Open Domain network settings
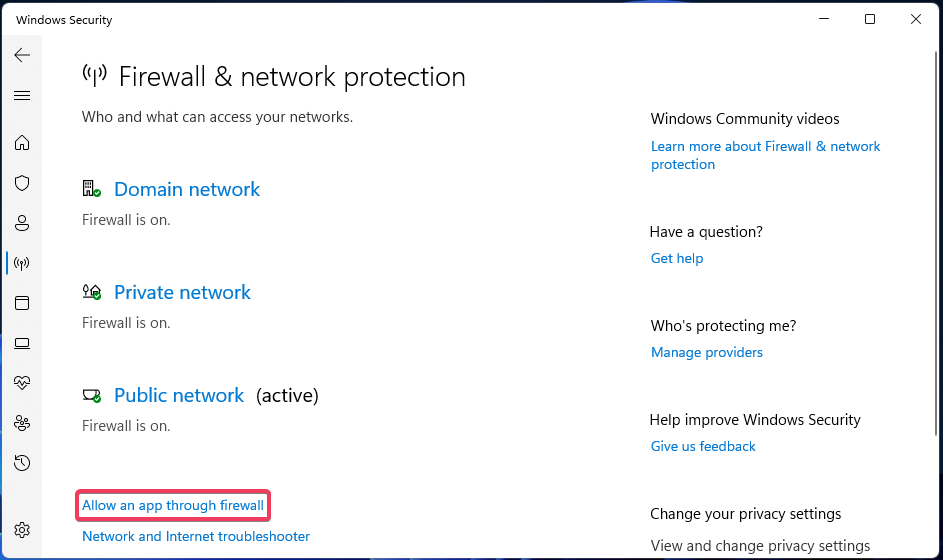The width and height of the screenshot is (943, 560). (x=186, y=189)
